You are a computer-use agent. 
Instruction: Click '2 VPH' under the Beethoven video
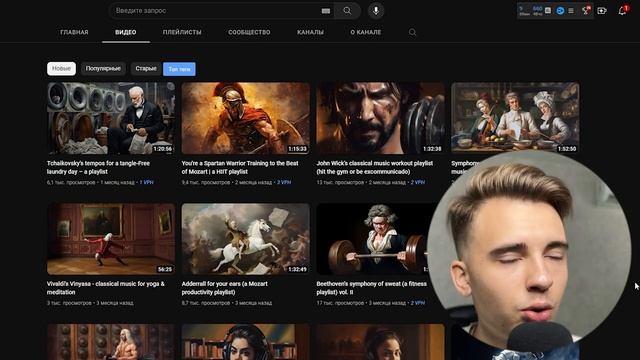point(418,303)
